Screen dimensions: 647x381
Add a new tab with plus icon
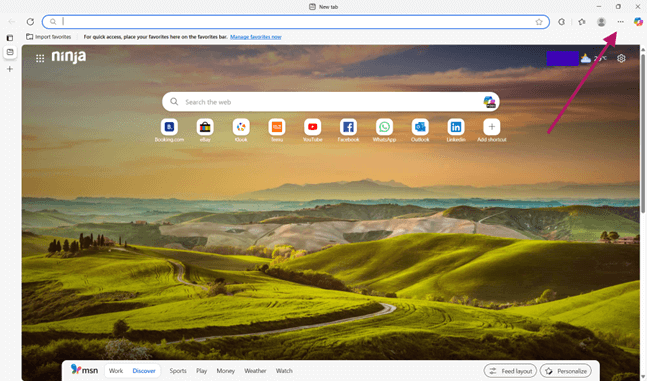(x=10, y=69)
